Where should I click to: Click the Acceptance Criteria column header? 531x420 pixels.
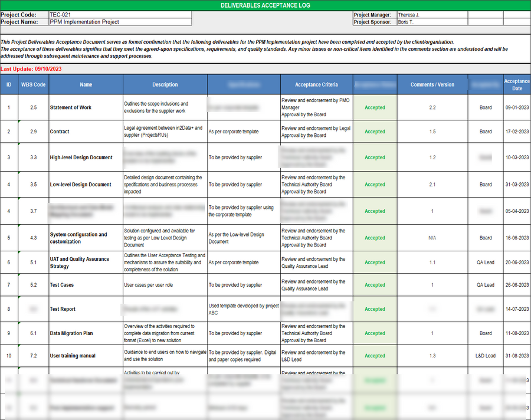pyautogui.click(x=316, y=84)
